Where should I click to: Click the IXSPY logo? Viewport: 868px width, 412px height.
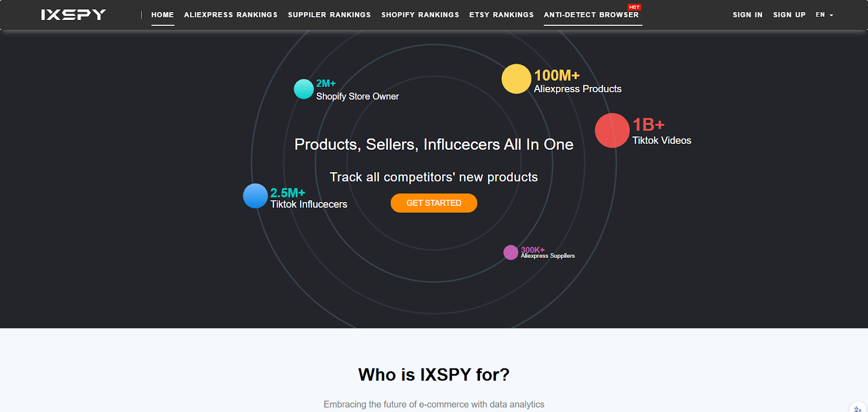point(73,15)
